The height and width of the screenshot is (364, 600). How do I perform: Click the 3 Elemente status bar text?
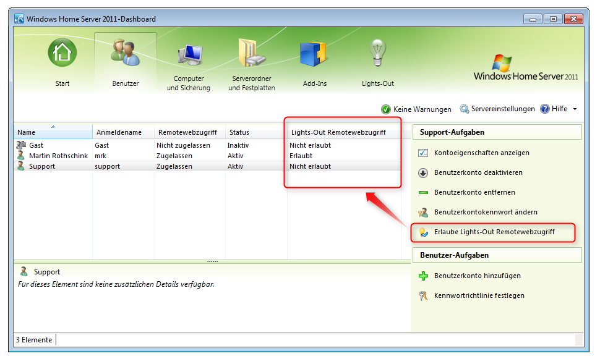coord(34,340)
